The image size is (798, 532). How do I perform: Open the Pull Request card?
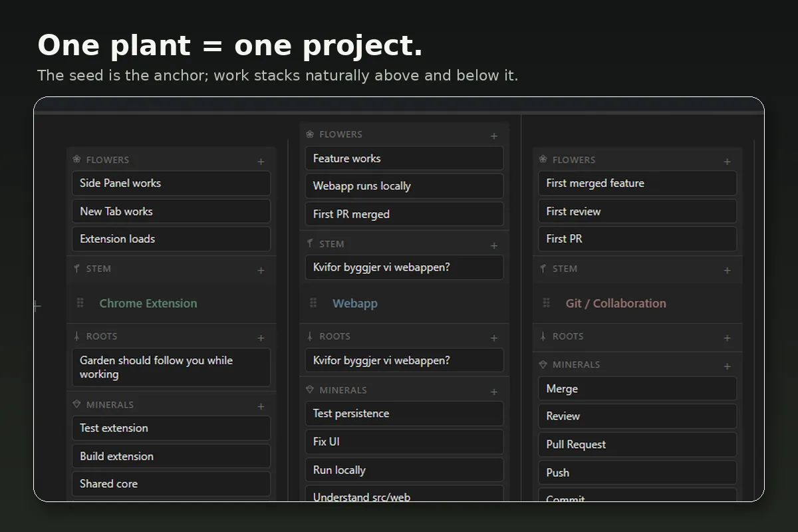tap(638, 445)
